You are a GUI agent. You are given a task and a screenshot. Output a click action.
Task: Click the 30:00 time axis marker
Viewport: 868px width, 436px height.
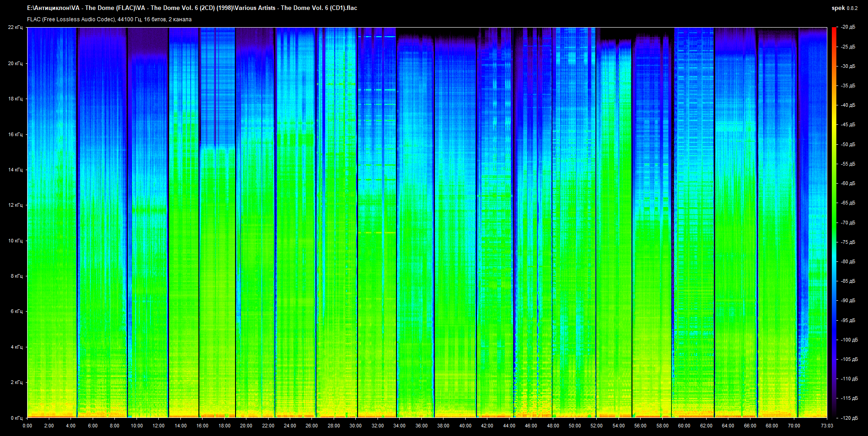point(355,426)
